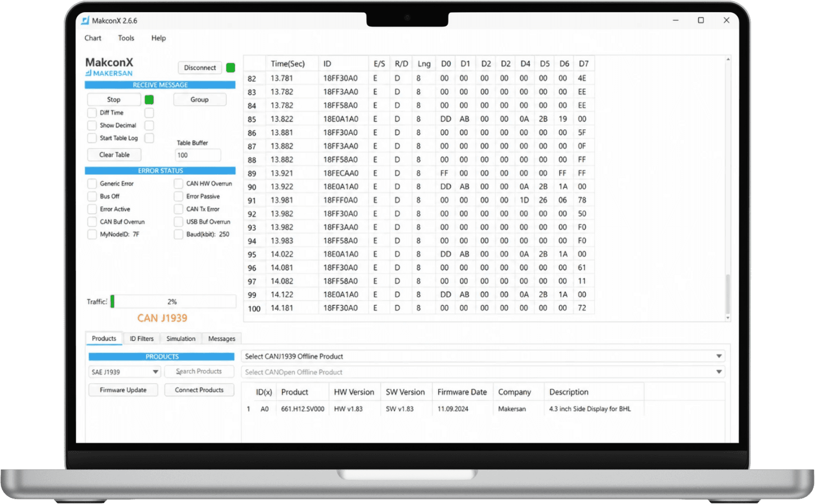Viewport: 815px width, 504px height.
Task: Toggle the Bus Off checkbox
Action: (92, 196)
